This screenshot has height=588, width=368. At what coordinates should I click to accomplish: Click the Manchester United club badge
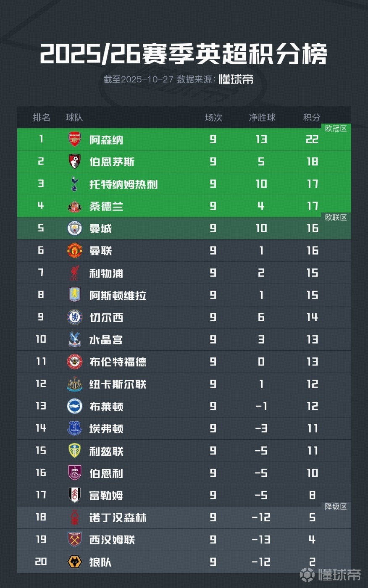(75, 251)
